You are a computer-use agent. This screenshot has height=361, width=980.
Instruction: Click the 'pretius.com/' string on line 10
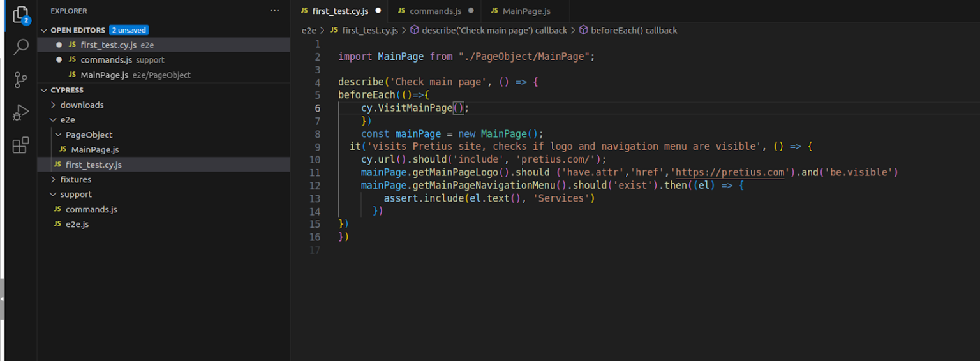click(x=555, y=159)
